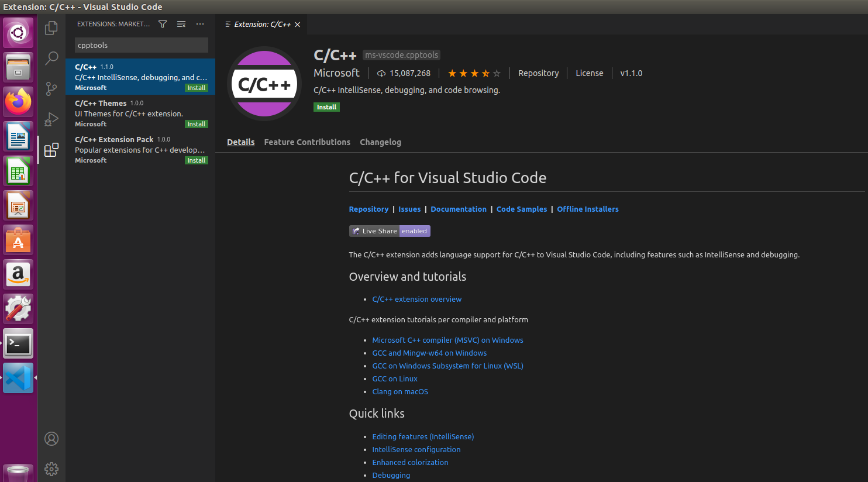This screenshot has width=868, height=482.
Task: Open GCC on Windows Subsystem for Linux link
Action: point(447,366)
